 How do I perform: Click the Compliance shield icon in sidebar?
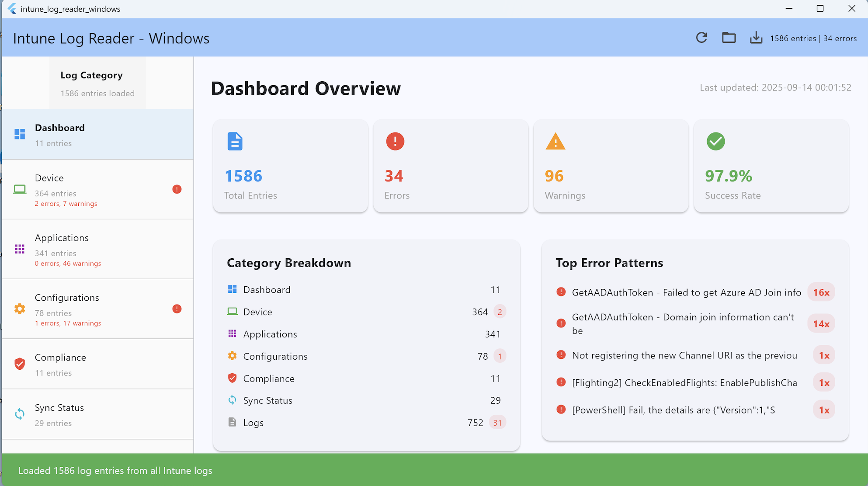pyautogui.click(x=19, y=363)
